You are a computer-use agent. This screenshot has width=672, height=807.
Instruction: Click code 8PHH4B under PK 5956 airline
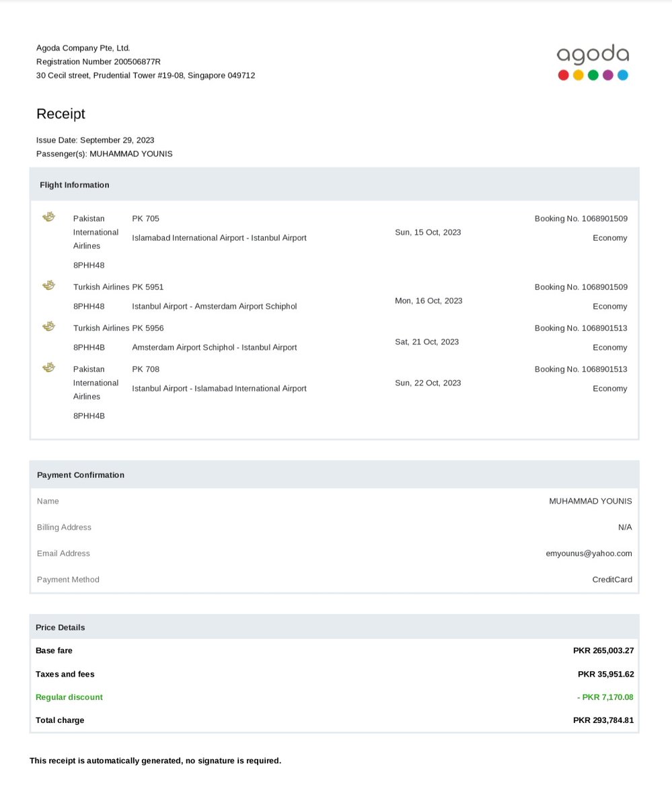click(89, 347)
